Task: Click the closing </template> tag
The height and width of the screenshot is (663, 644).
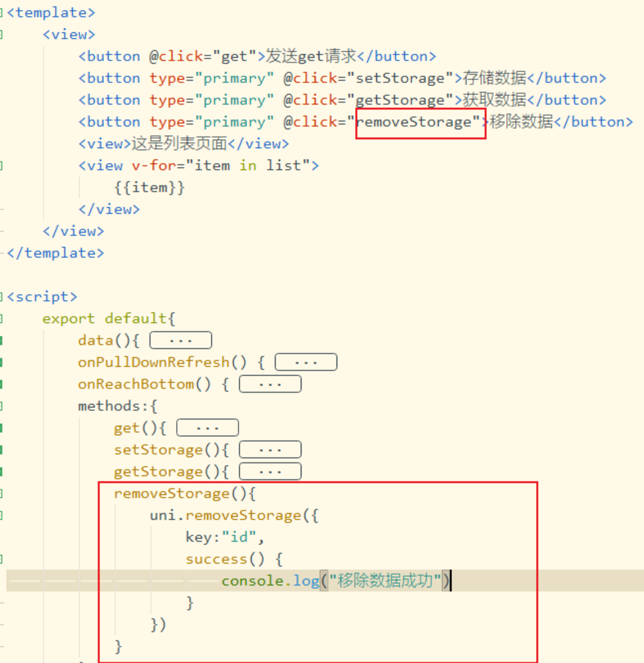Action: [x=56, y=253]
